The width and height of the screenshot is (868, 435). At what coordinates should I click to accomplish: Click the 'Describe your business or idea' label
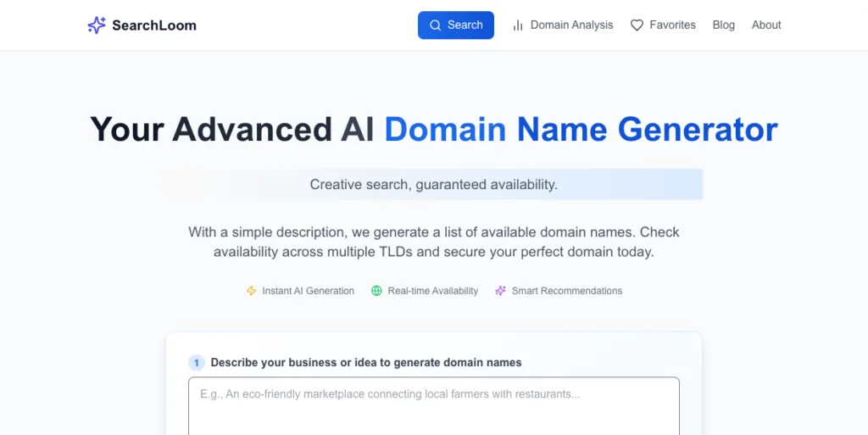(x=366, y=363)
